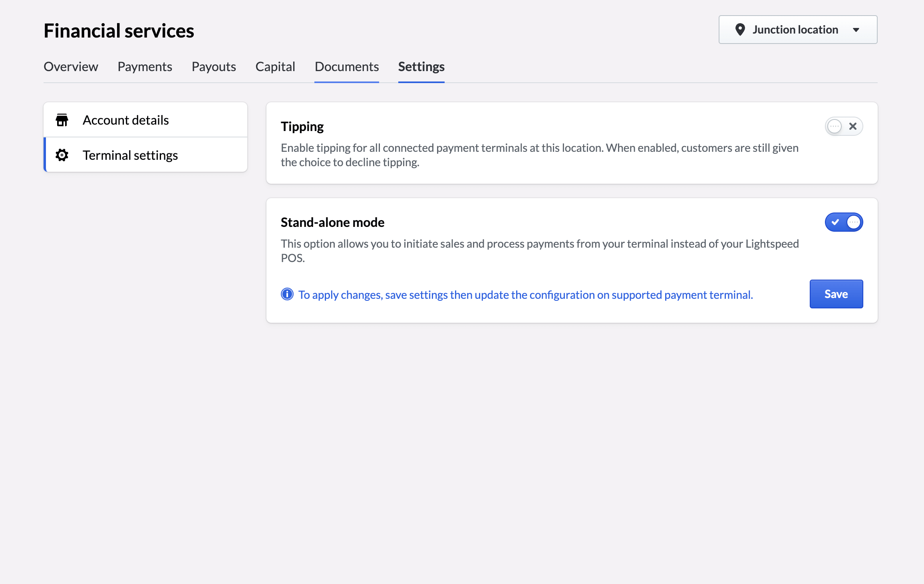The image size is (924, 584).
Task: Open Account details in the sidebar
Action: click(145, 120)
